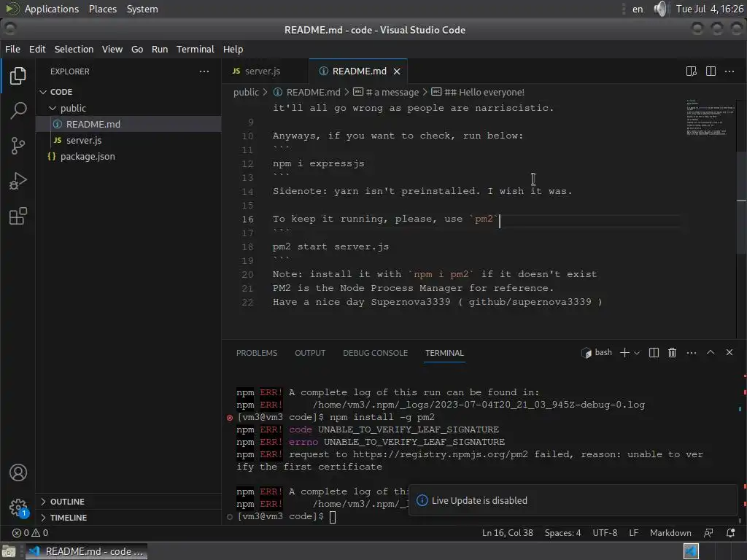This screenshot has width=747, height=560.
Task: Open the Selection menu
Action: click(x=74, y=49)
